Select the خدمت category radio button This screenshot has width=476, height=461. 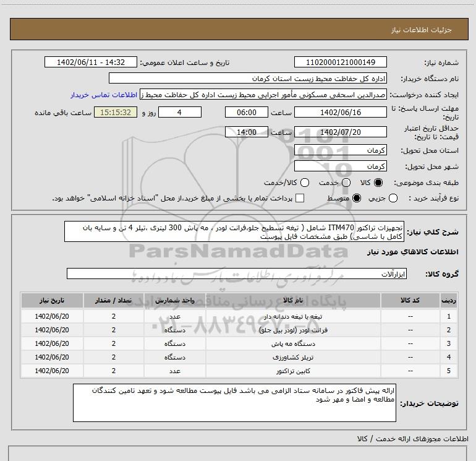pos(346,183)
